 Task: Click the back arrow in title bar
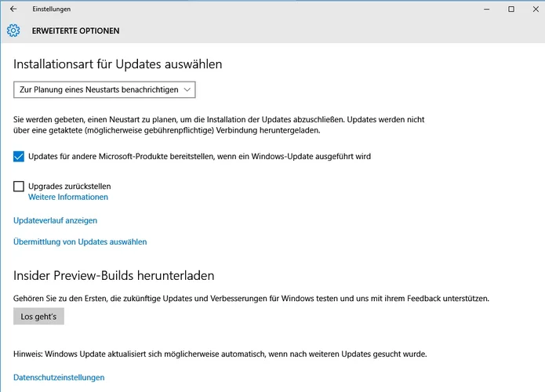click(13, 9)
